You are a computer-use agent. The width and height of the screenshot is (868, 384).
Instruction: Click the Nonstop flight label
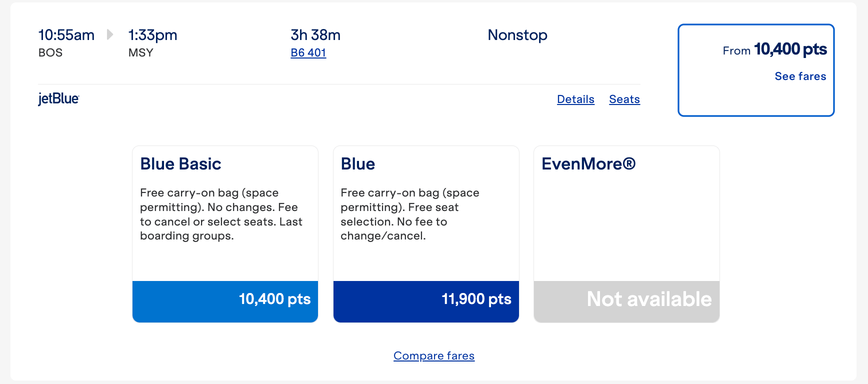tap(517, 35)
